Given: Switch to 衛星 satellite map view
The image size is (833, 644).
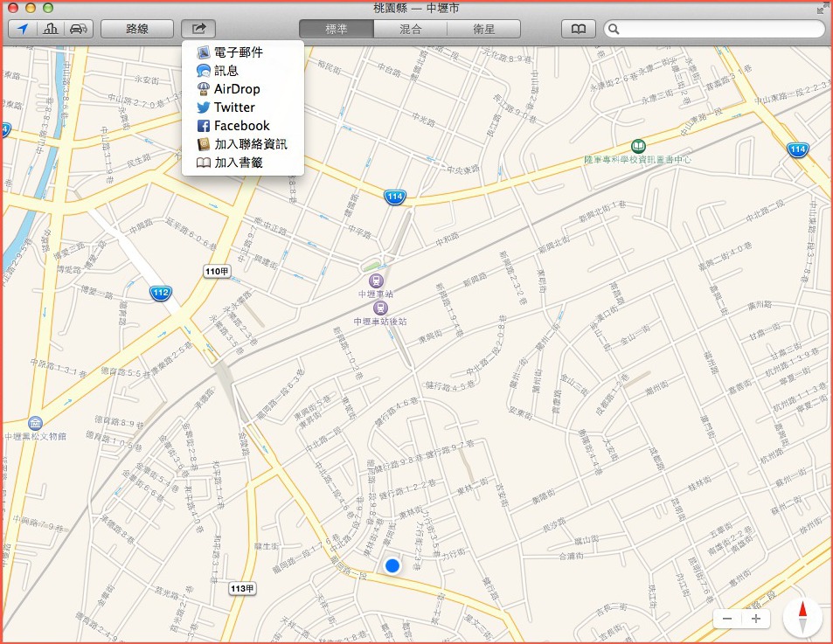Looking at the screenshot, I should 483,29.
